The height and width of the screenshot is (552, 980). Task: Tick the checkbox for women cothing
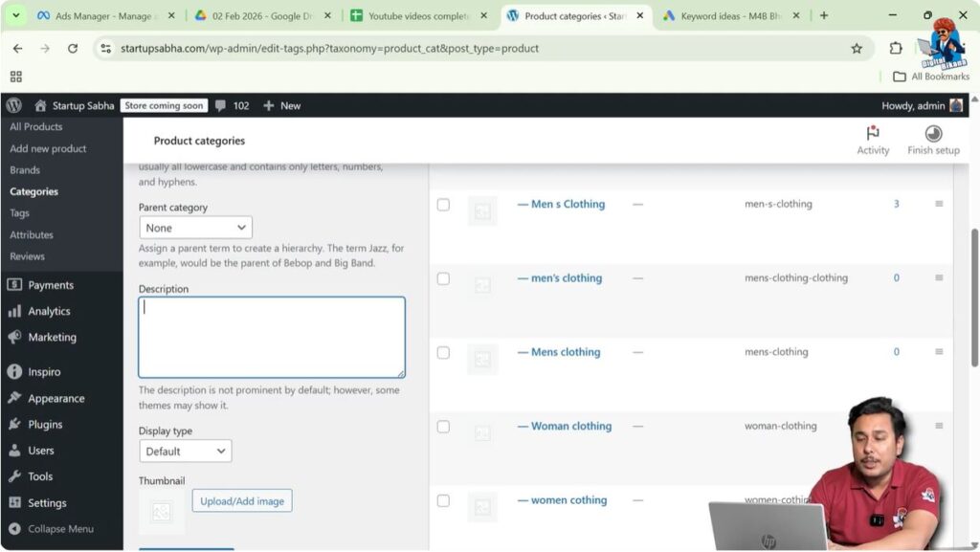point(443,500)
